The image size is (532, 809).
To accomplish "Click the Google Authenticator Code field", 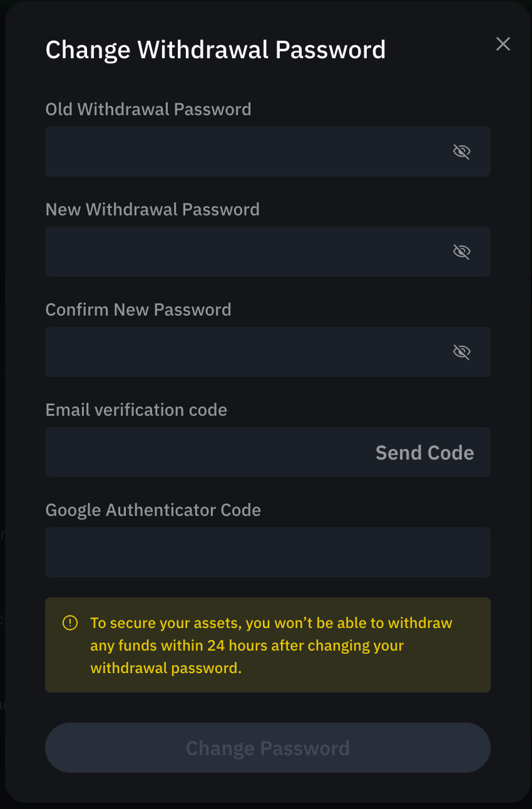I will pos(268,552).
